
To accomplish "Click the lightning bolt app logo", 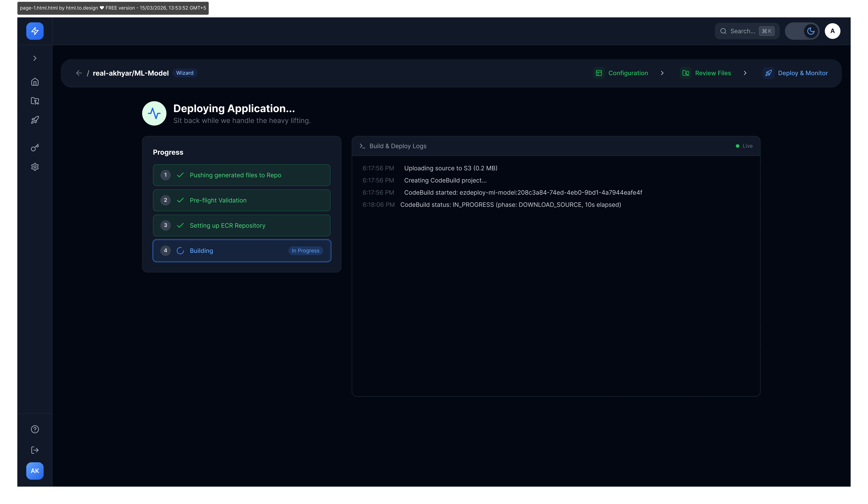I will pyautogui.click(x=34, y=31).
